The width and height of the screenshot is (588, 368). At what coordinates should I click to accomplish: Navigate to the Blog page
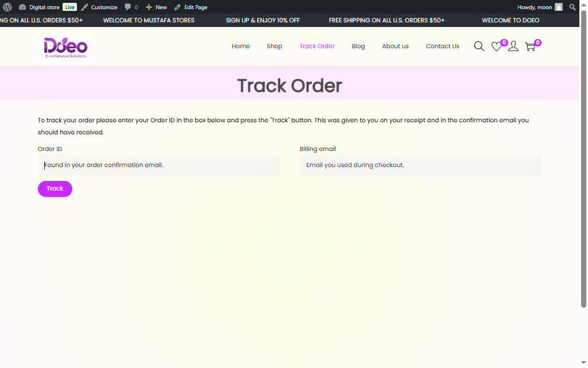(x=358, y=47)
